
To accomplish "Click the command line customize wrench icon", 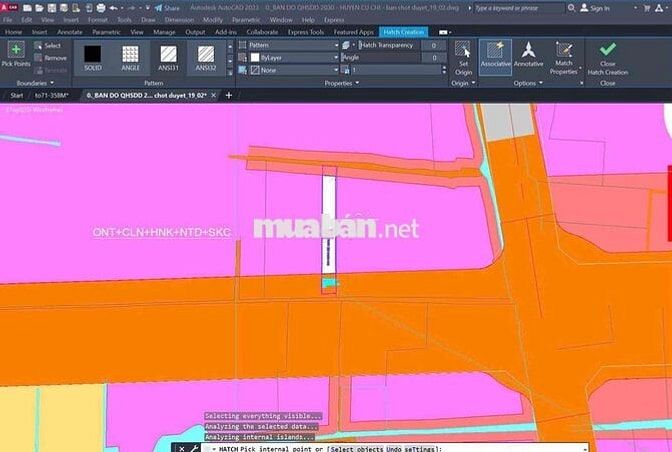I will click(194, 449).
